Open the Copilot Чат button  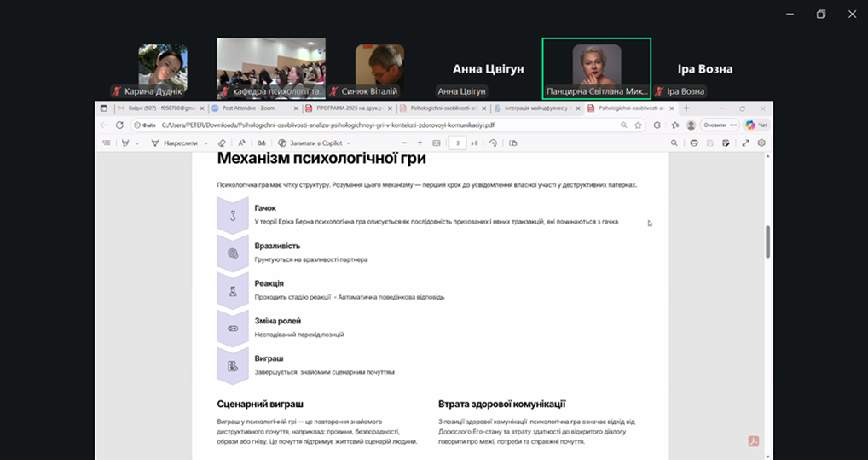point(755,125)
